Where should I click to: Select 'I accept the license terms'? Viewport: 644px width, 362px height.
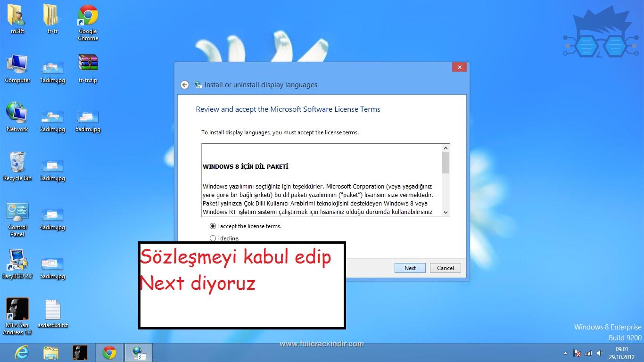click(x=246, y=226)
